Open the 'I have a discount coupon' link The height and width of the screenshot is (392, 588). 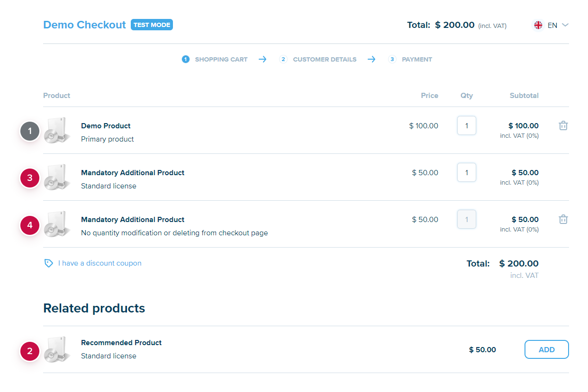click(100, 263)
